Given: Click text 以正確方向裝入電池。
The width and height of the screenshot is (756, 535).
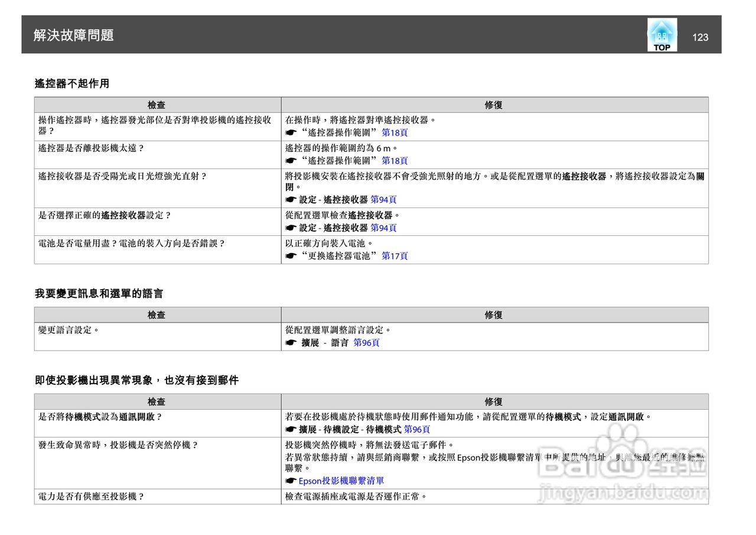Looking at the screenshot, I should point(330,243).
